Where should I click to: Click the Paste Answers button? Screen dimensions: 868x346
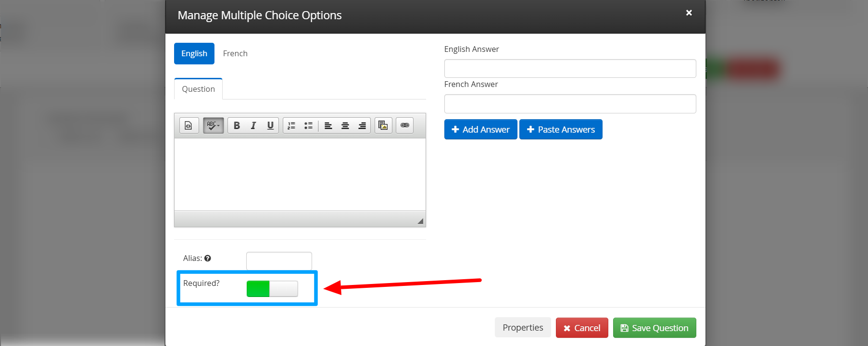(561, 129)
